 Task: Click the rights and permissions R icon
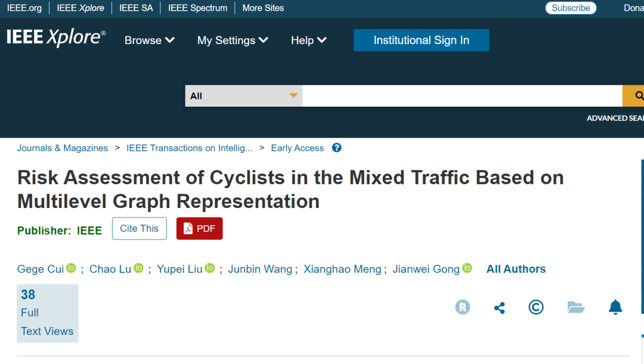463,307
